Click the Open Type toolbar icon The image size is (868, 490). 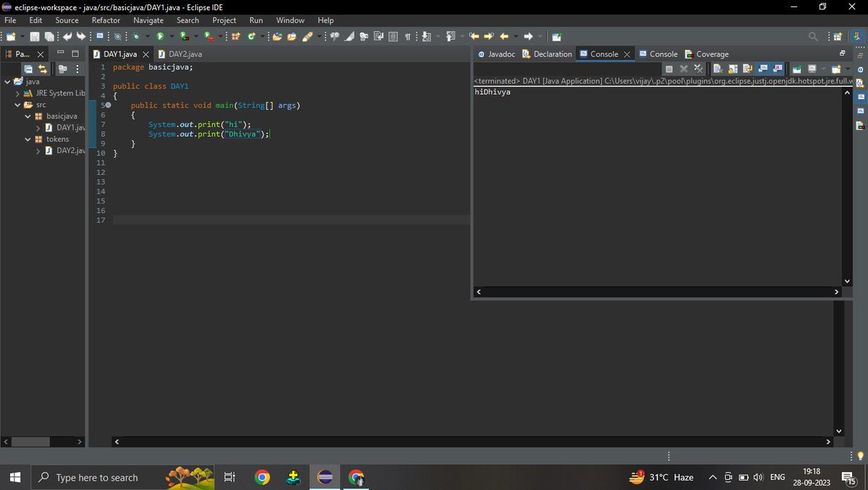coord(277,36)
